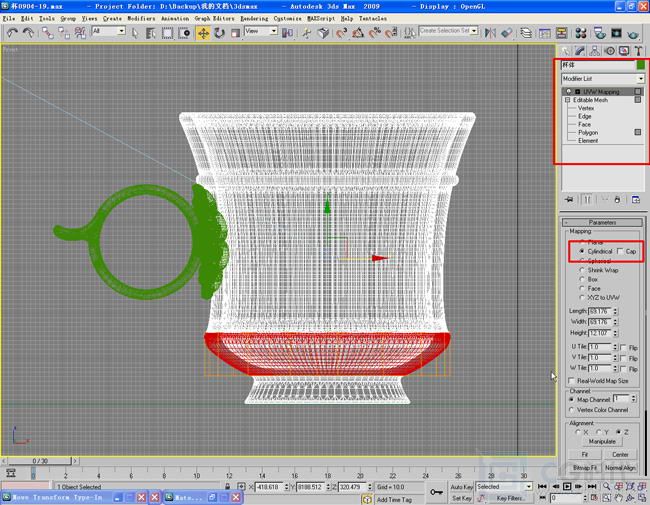This screenshot has height=505, width=650.
Task: Click Configure Modifier Sets icon
Action: click(x=635, y=199)
